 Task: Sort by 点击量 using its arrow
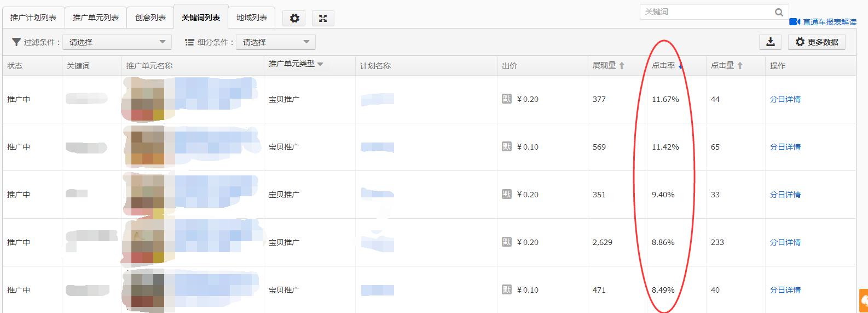[x=740, y=66]
